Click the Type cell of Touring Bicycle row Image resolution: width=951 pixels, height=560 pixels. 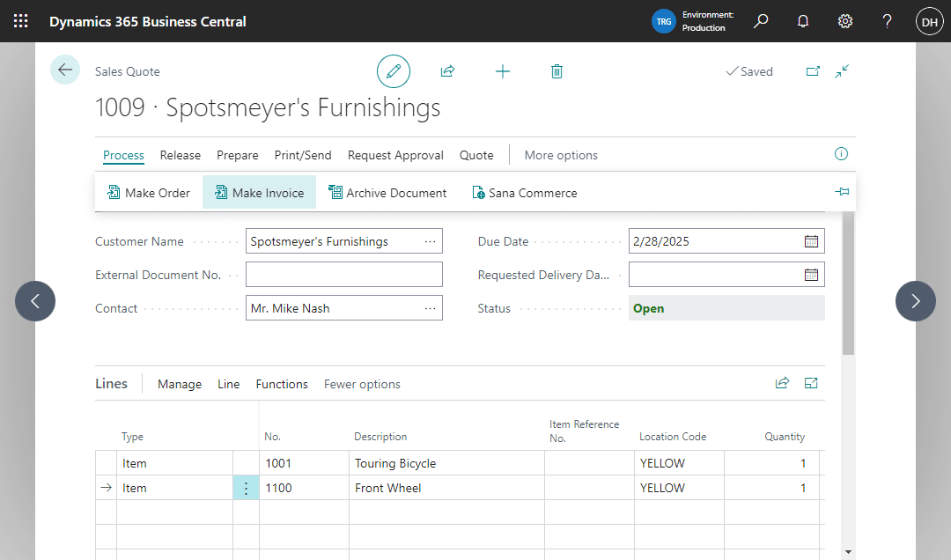point(174,463)
